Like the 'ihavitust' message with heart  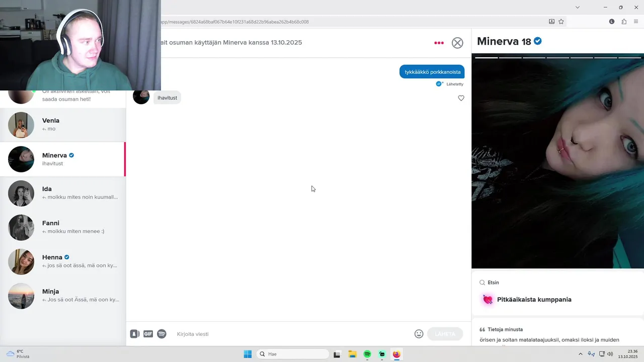click(x=461, y=98)
